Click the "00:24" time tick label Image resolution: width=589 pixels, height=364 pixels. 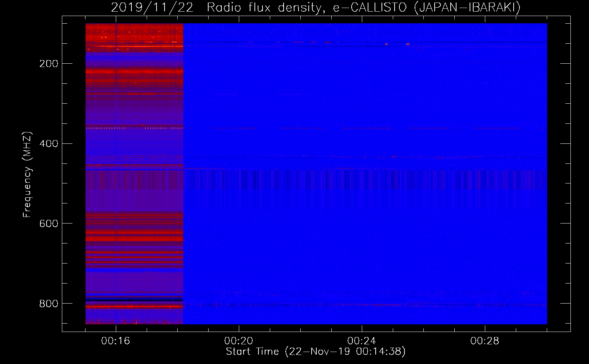tap(362, 341)
